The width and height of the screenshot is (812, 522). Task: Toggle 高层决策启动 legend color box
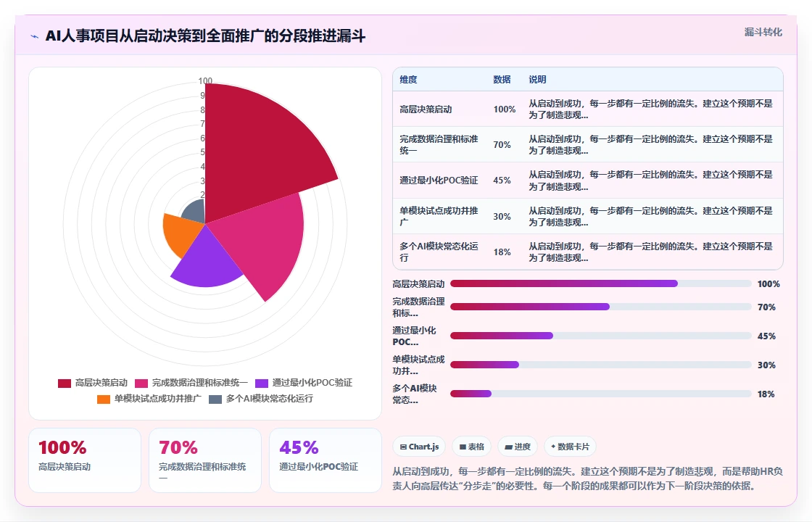pyautogui.click(x=65, y=384)
